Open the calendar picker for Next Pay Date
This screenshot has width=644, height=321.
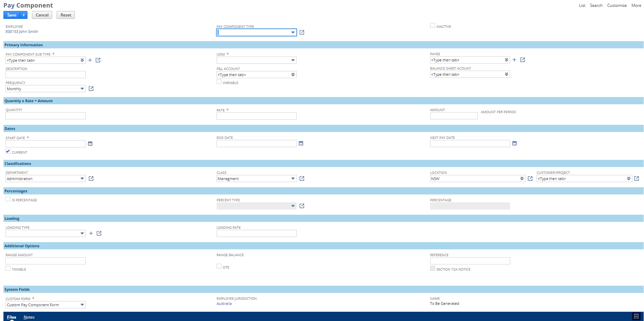(x=514, y=143)
